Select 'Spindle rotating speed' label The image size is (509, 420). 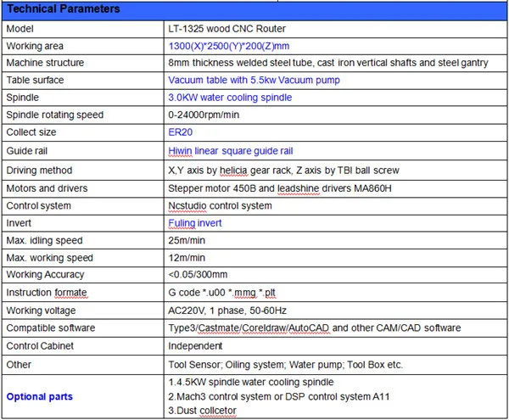(55, 115)
